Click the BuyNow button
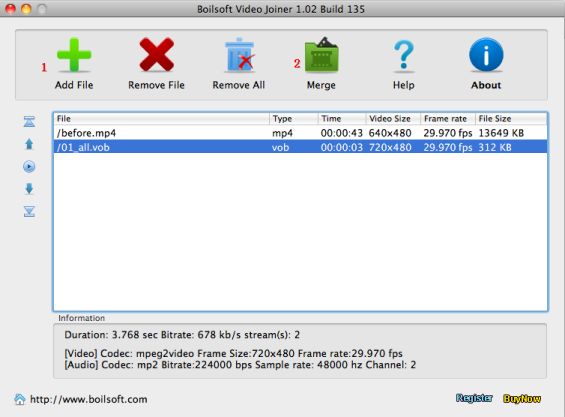Viewport: 565px width, 417px height. coord(522,399)
